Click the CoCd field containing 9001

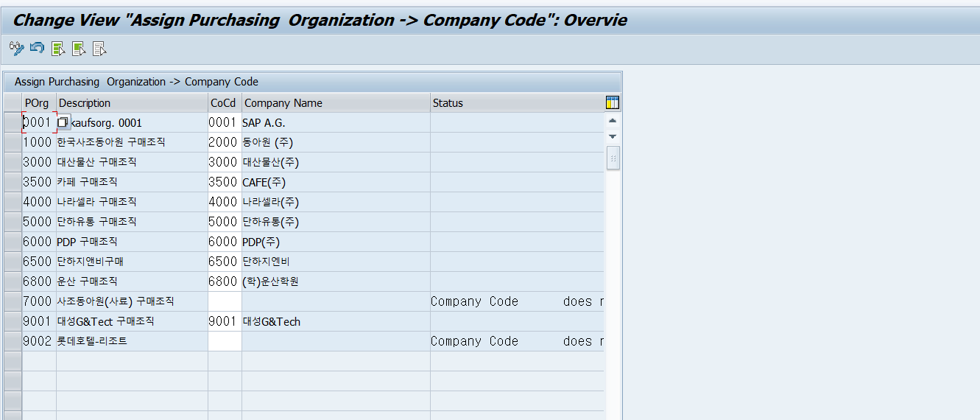point(225,321)
